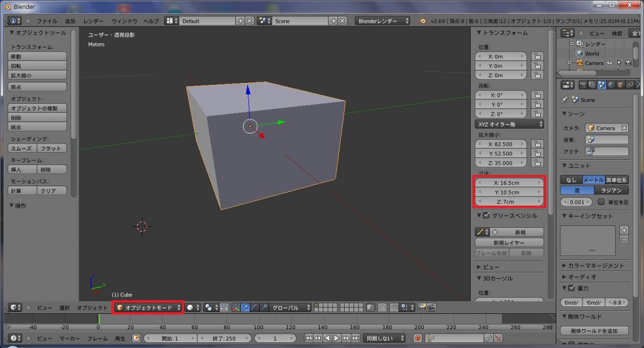
Task: Toggle the 3D manipulator widget icon
Action: click(236, 307)
